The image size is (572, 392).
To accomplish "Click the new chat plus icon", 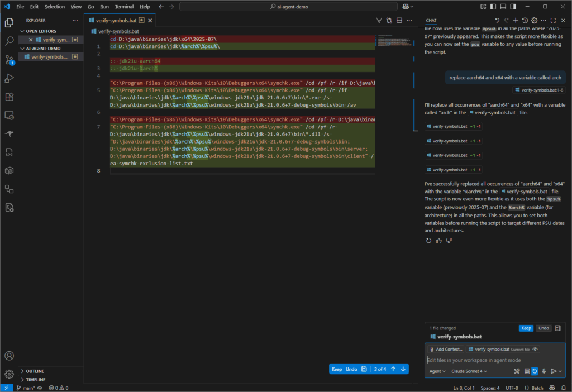I will pos(516,20).
